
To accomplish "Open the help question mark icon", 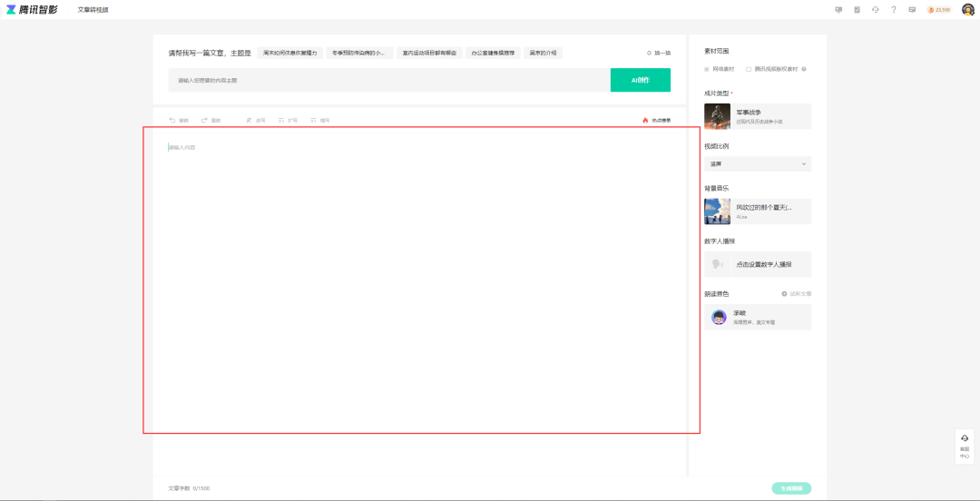I will coord(894,9).
